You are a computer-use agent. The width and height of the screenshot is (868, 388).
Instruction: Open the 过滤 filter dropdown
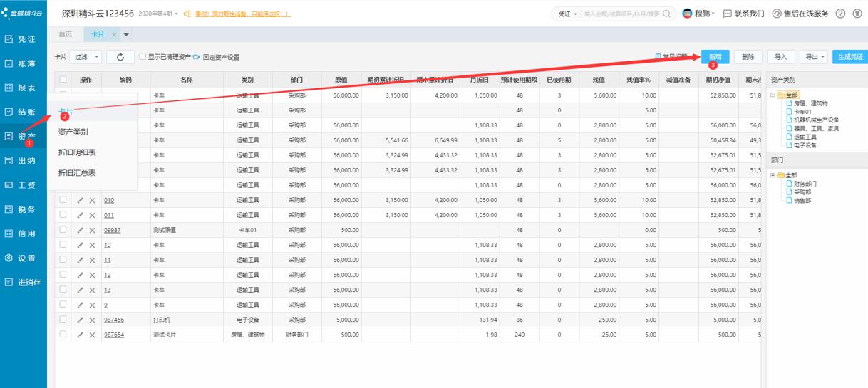[84, 57]
